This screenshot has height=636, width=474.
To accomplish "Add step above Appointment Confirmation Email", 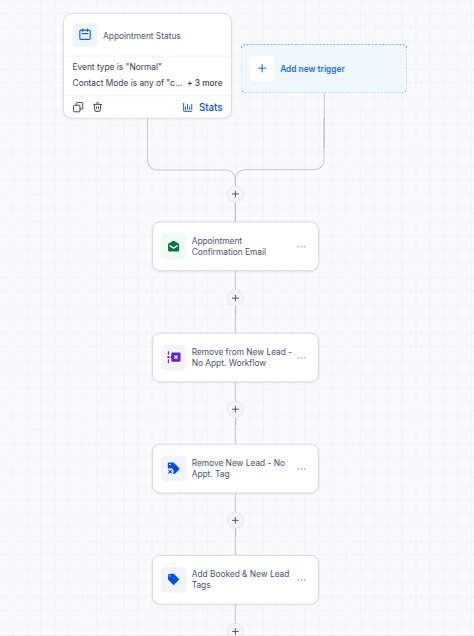I will 235,194.
